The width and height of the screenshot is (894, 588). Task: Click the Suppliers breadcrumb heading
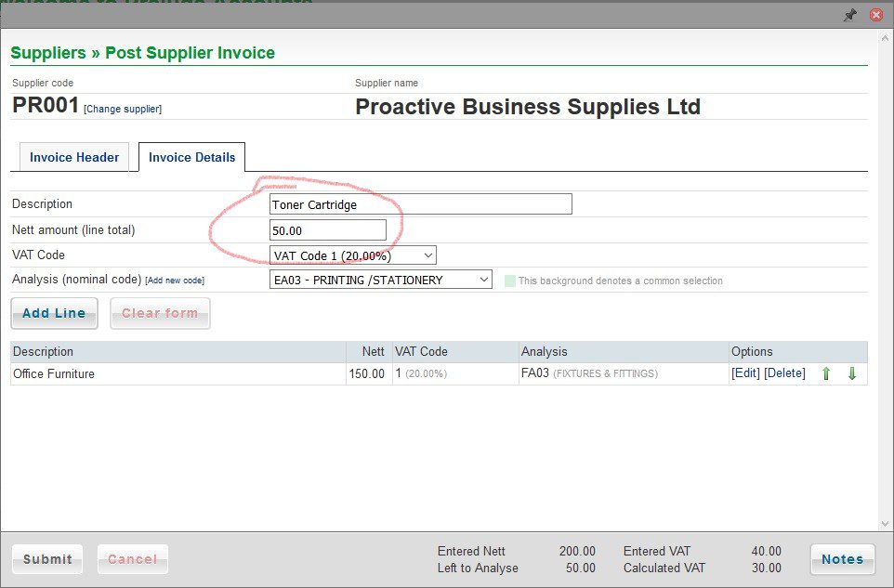[48, 52]
